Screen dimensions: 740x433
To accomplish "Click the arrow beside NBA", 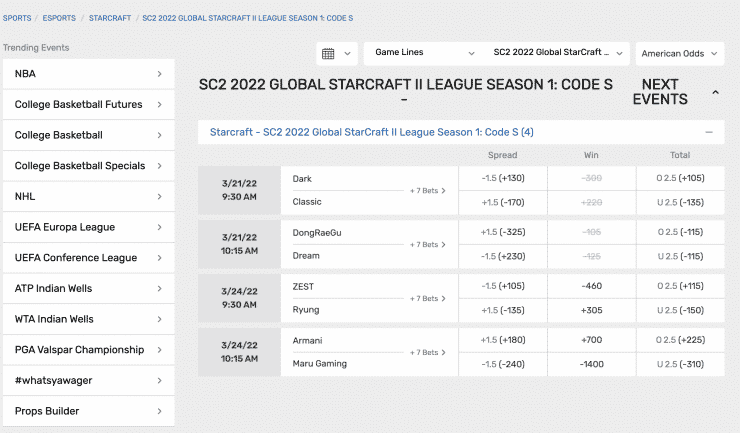I will [159, 73].
